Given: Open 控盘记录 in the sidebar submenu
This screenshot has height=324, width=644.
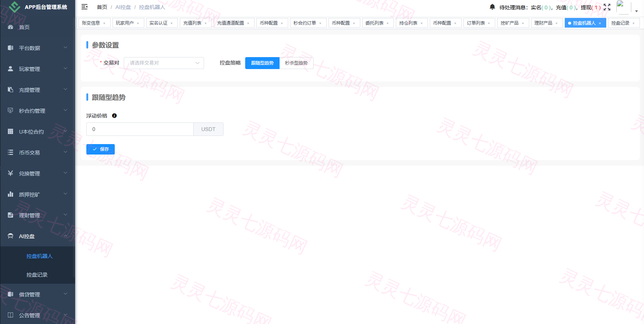Looking at the screenshot, I should pyautogui.click(x=37, y=275).
